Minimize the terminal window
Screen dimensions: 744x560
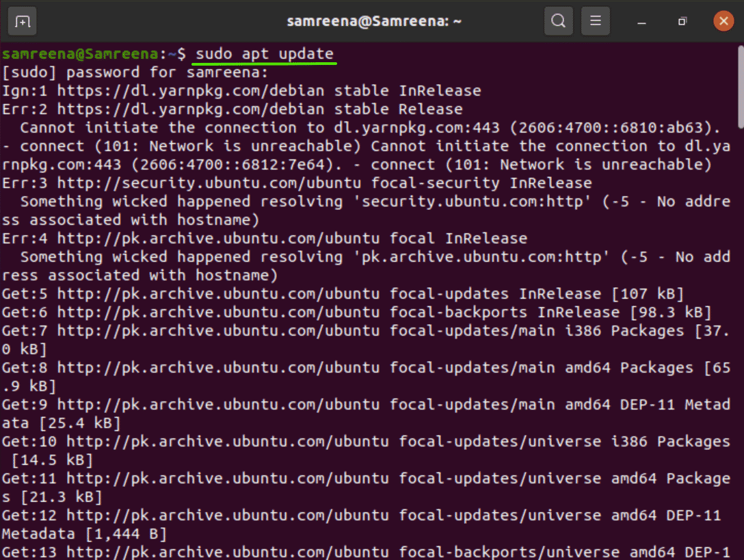pos(641,22)
